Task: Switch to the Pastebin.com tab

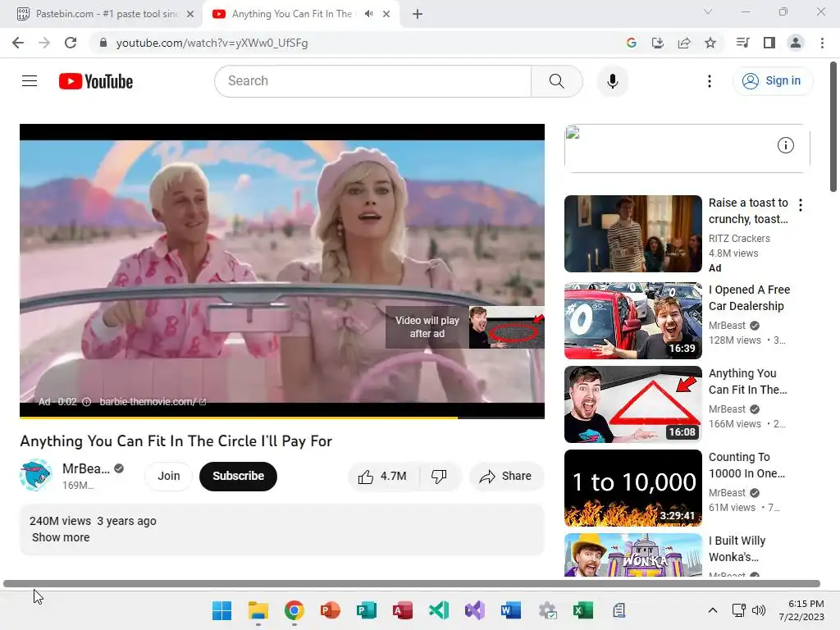Action: point(102,14)
